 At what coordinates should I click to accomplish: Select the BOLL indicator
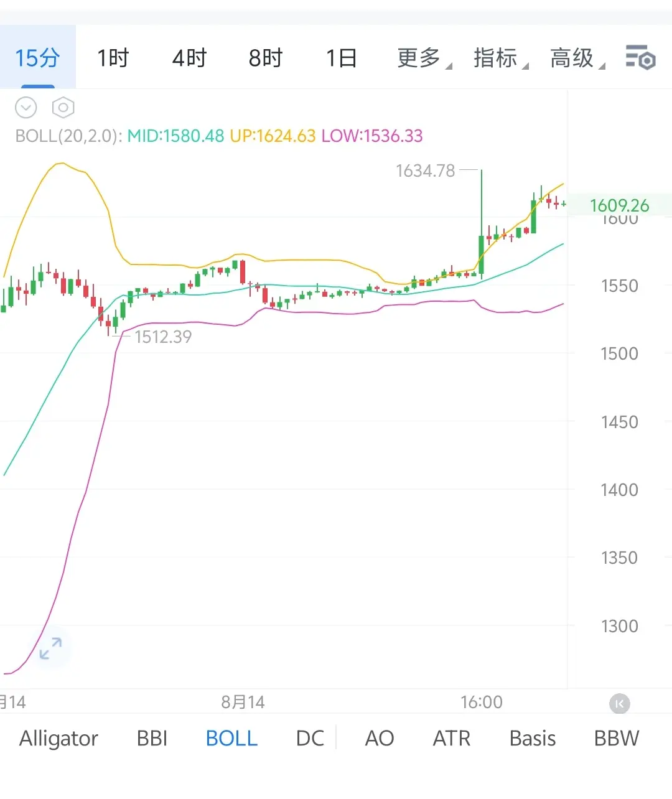[231, 738]
